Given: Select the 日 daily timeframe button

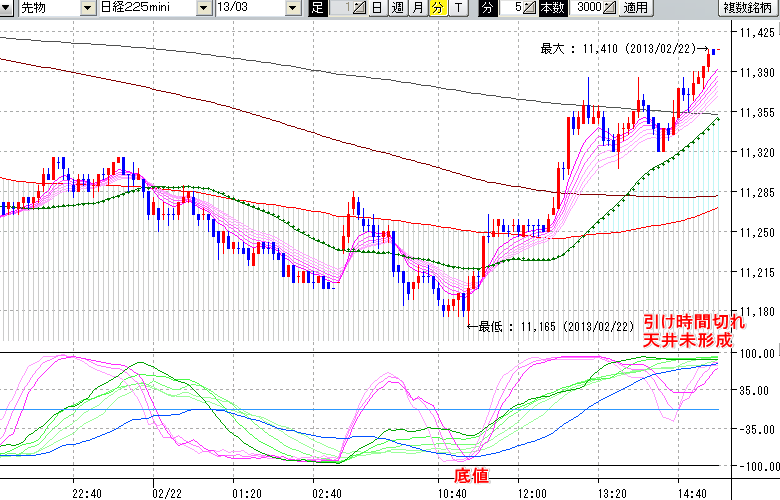Looking at the screenshot, I should click(x=376, y=8).
